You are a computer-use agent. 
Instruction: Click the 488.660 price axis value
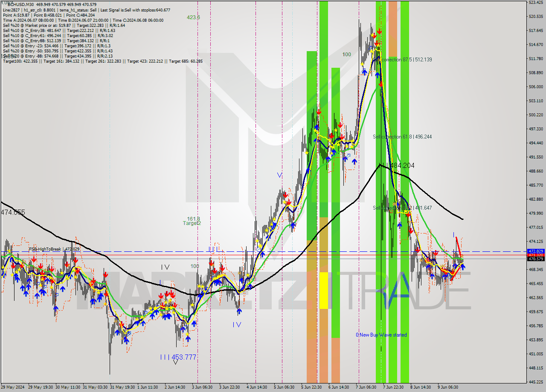(x=536, y=171)
